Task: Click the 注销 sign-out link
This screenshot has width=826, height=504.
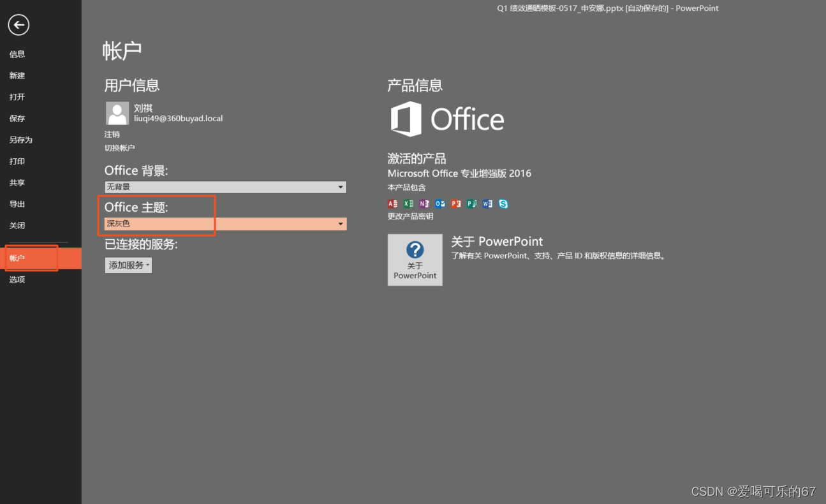Action: pos(112,135)
